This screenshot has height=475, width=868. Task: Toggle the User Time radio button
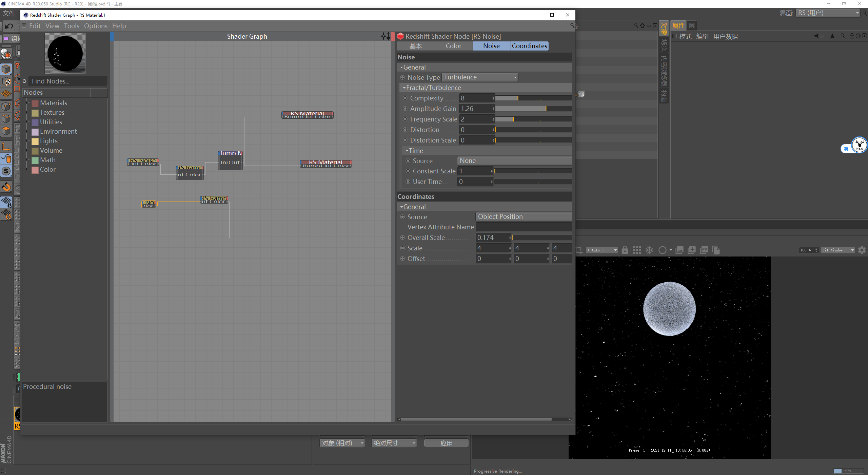coord(408,181)
